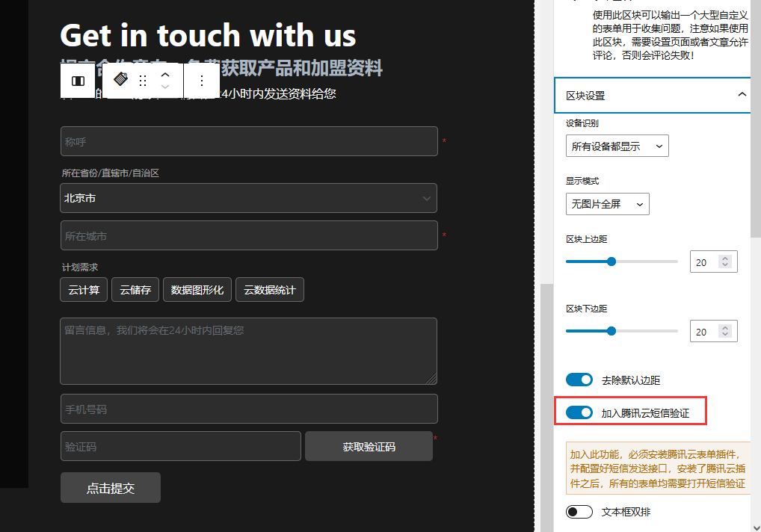This screenshot has height=532, width=761.
Task: Open the block options three-dot menu
Action: click(x=201, y=81)
